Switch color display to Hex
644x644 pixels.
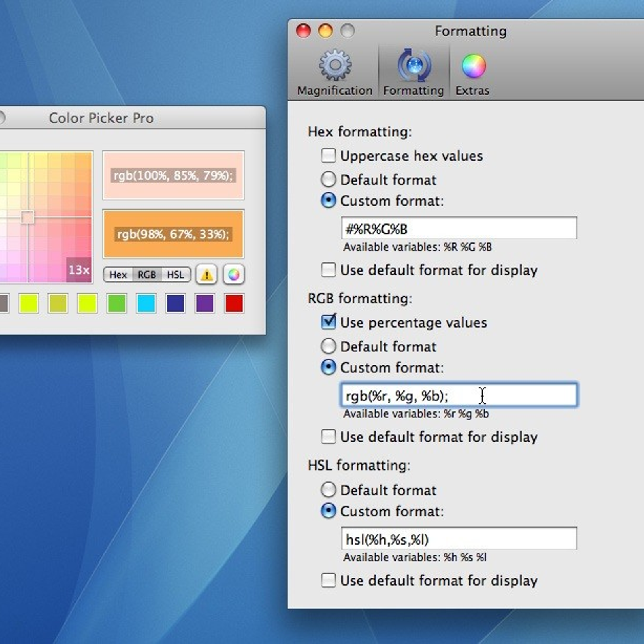[x=118, y=275]
